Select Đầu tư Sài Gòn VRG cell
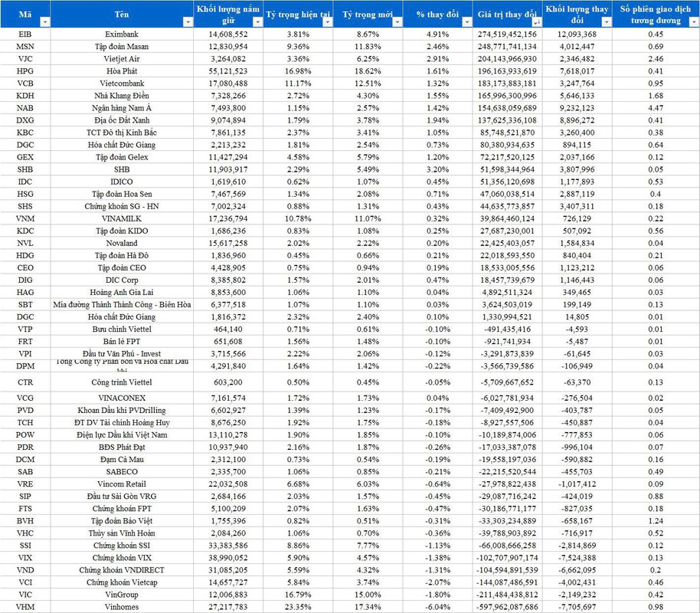This screenshot has height=613, width=700. [122, 497]
